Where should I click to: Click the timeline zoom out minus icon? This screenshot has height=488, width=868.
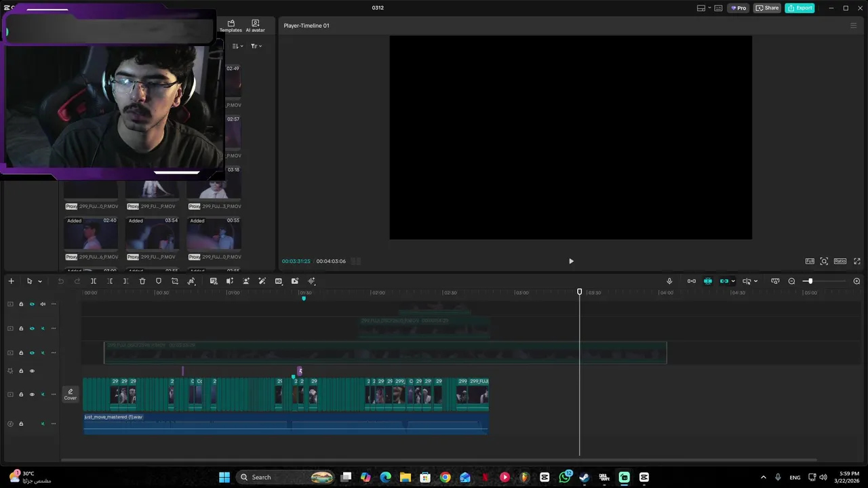(x=791, y=281)
